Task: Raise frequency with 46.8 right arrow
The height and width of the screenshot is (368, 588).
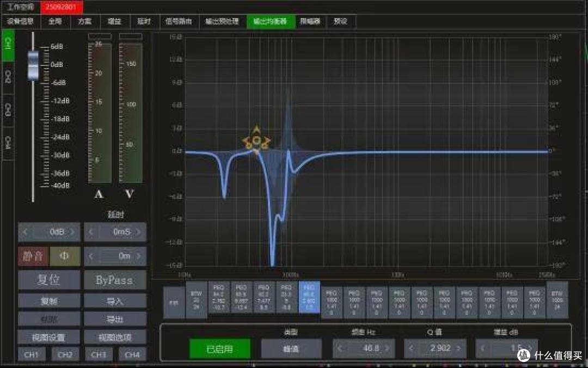Action: pos(387,348)
